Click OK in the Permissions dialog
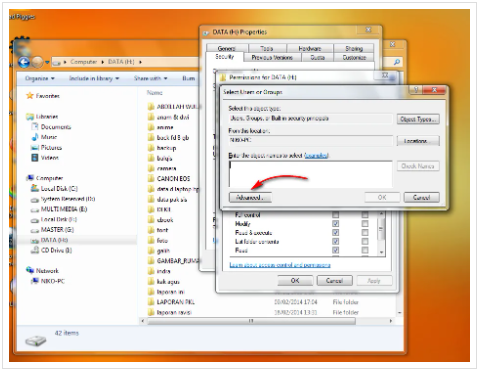The height and width of the screenshot is (372, 481). (295, 281)
